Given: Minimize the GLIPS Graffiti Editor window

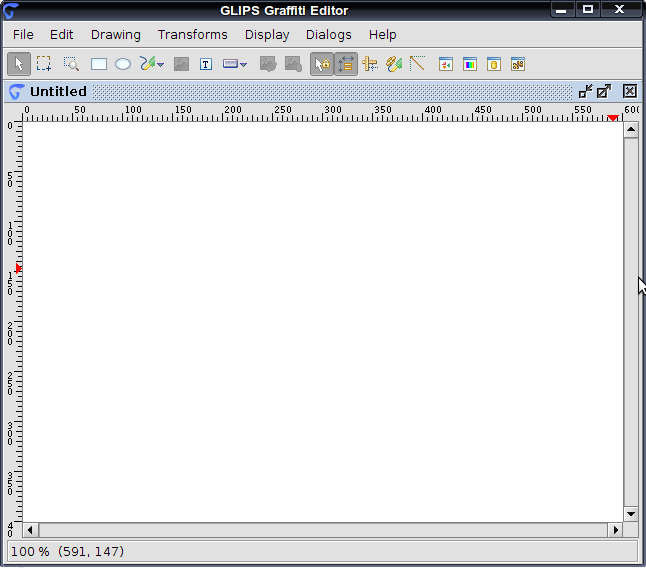Looking at the screenshot, I should [561, 10].
